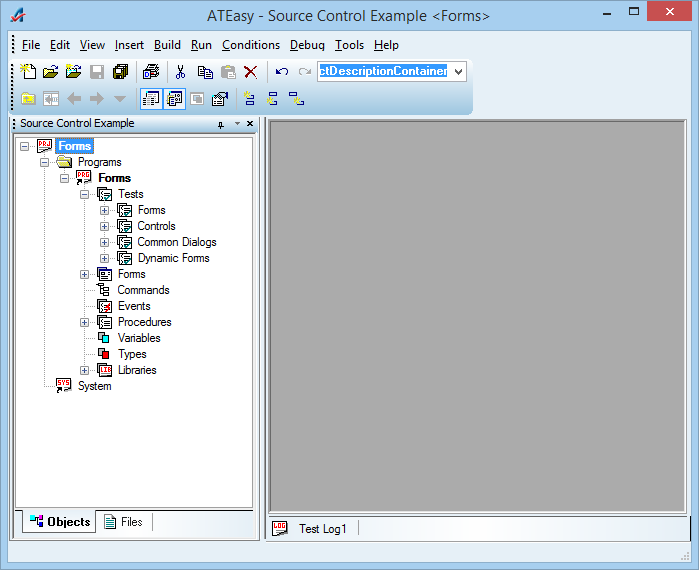Click the Save All icon

coord(120,72)
